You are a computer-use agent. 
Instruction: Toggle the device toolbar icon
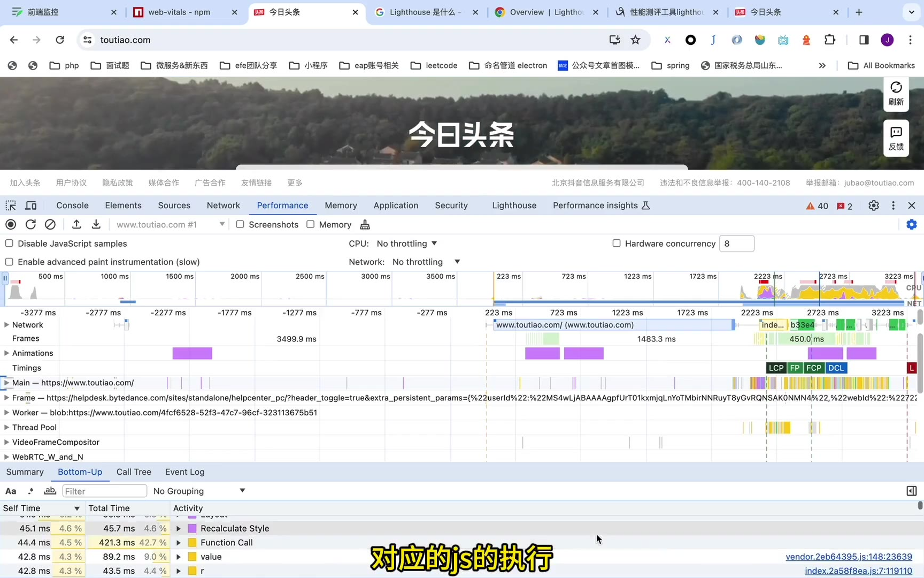tap(31, 206)
